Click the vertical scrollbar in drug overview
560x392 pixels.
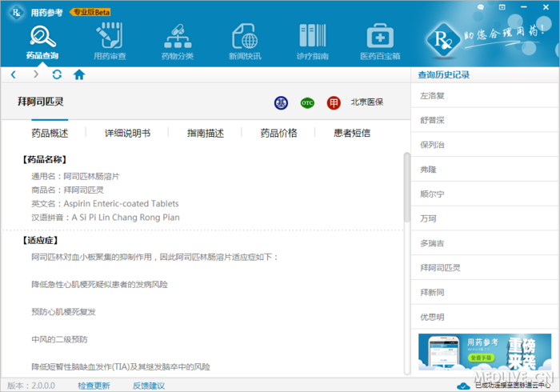tap(406, 187)
